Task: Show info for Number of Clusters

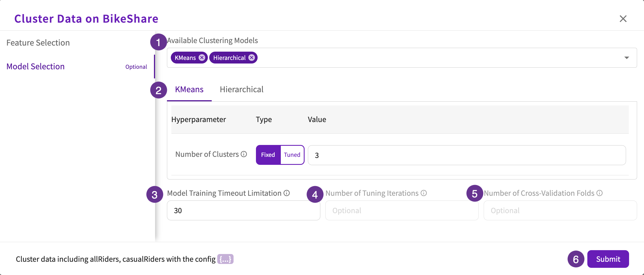Action: tap(244, 154)
